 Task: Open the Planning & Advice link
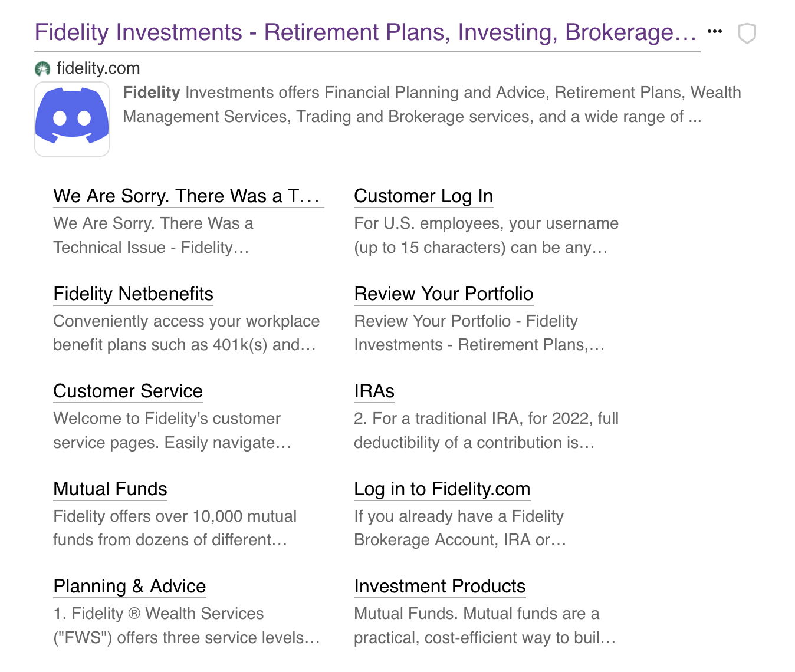click(129, 586)
